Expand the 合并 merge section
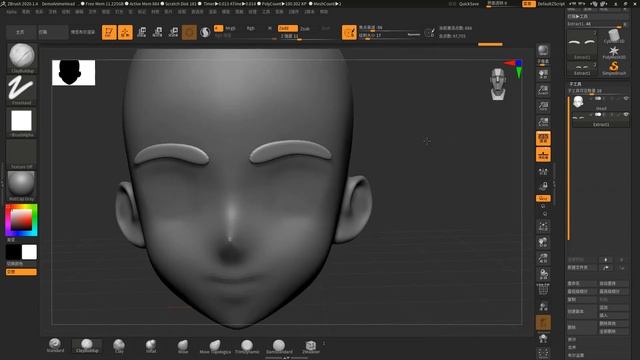 coord(572,347)
